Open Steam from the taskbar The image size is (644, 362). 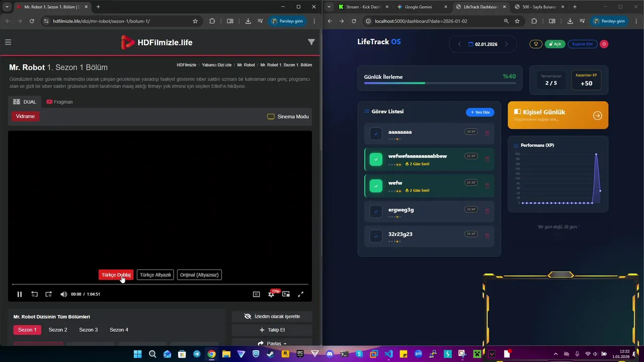pos(271,354)
